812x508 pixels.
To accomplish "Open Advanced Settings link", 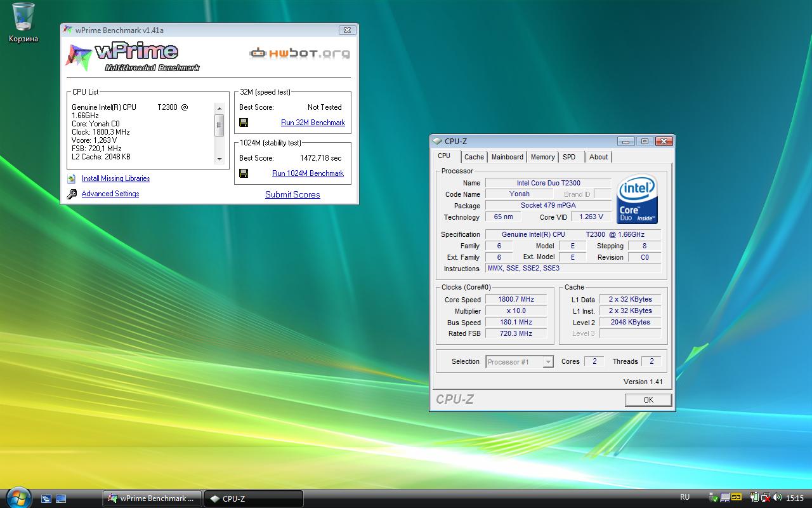I will click(110, 194).
